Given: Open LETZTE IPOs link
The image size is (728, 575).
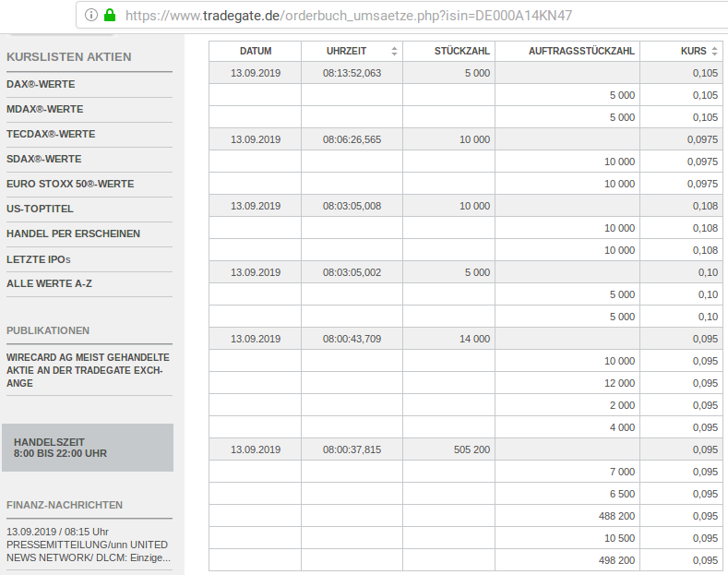Looking at the screenshot, I should click(39, 259).
